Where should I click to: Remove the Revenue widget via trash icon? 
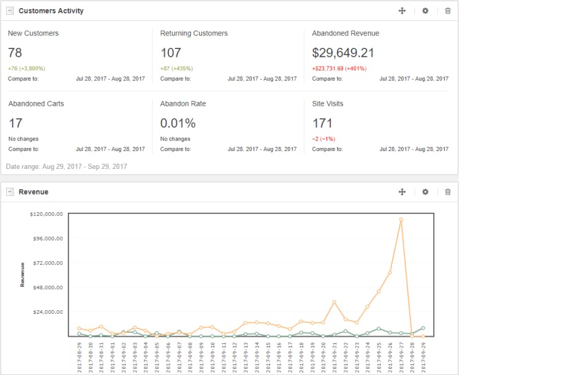pos(448,192)
